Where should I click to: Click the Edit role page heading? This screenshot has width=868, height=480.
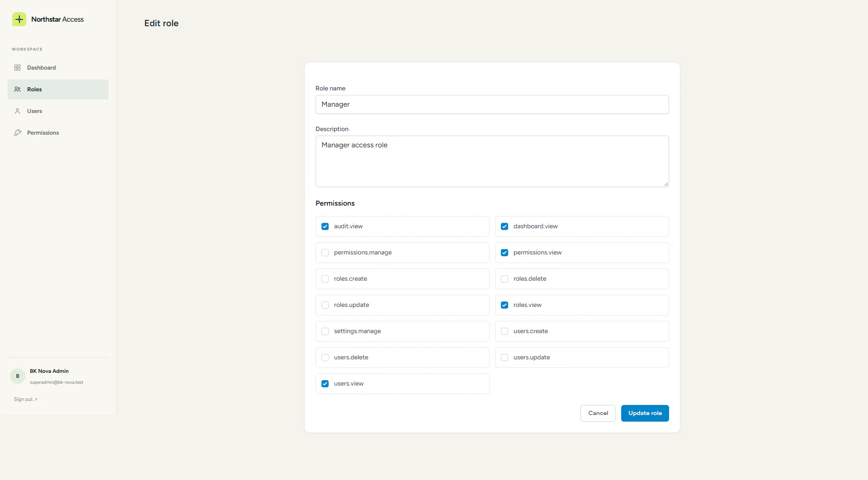tap(161, 24)
